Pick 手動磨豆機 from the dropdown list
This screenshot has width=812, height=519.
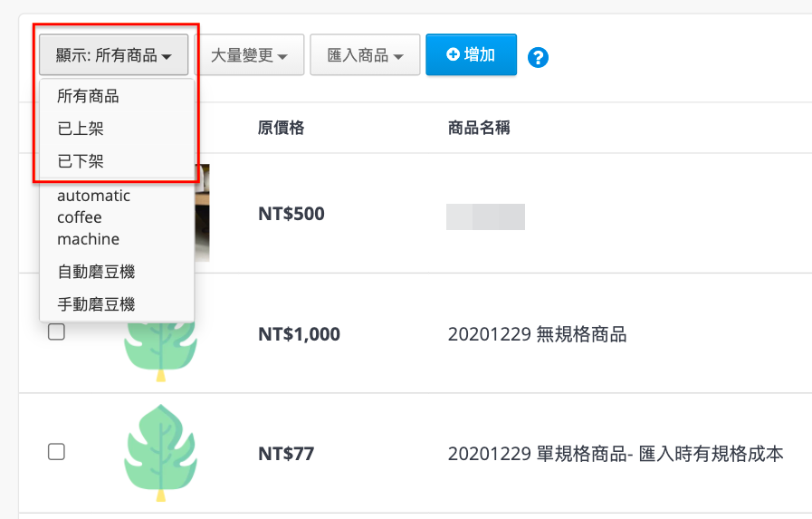96,304
